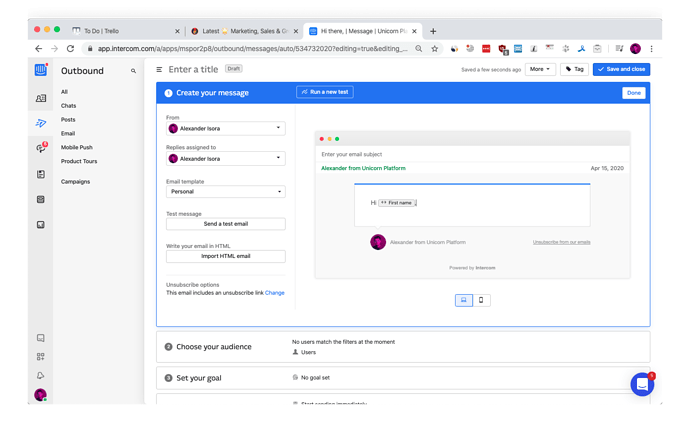The width and height of the screenshot is (690, 440).
Task: Click Save and close button
Action: pyautogui.click(x=620, y=69)
